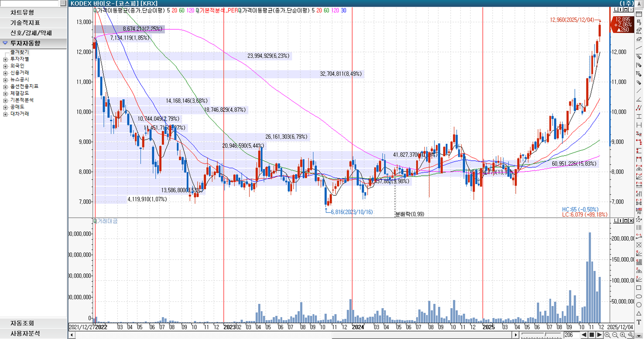Toggle the 거래대금 volume indicator checkbox
Image resolution: width=644 pixels, height=339 pixels.
[95, 221]
